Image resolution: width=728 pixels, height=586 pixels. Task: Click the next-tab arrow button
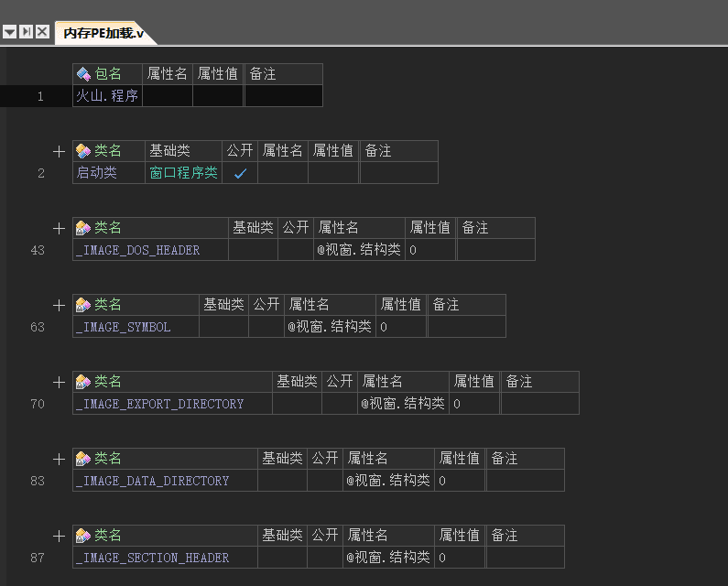27,32
